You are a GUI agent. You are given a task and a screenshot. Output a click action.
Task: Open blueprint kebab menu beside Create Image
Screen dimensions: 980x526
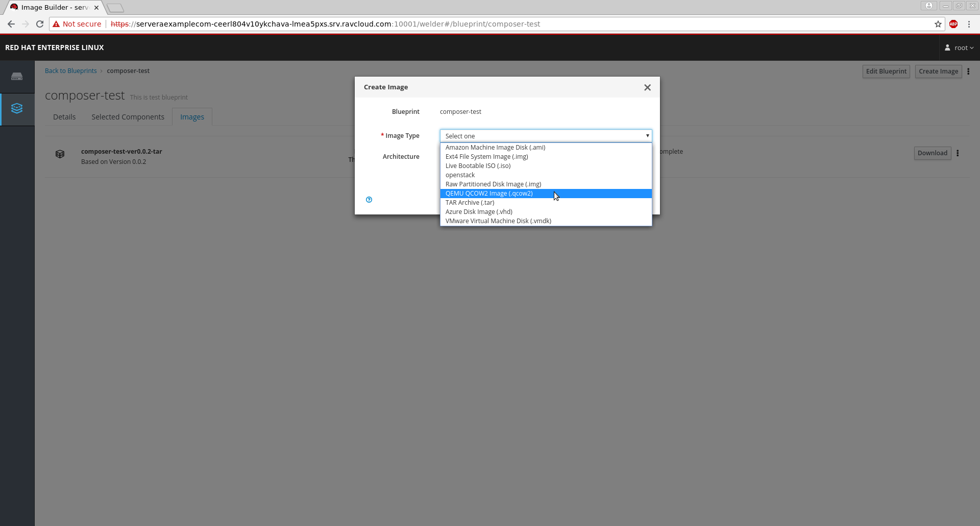pyautogui.click(x=968, y=71)
